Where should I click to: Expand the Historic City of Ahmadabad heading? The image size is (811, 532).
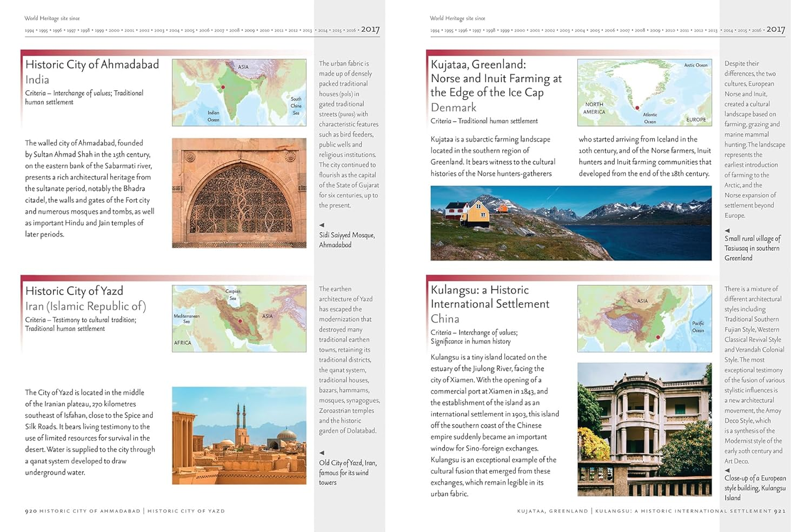(92, 64)
